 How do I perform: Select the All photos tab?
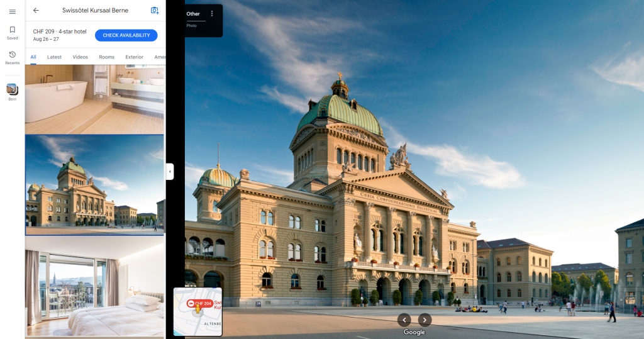[33, 57]
